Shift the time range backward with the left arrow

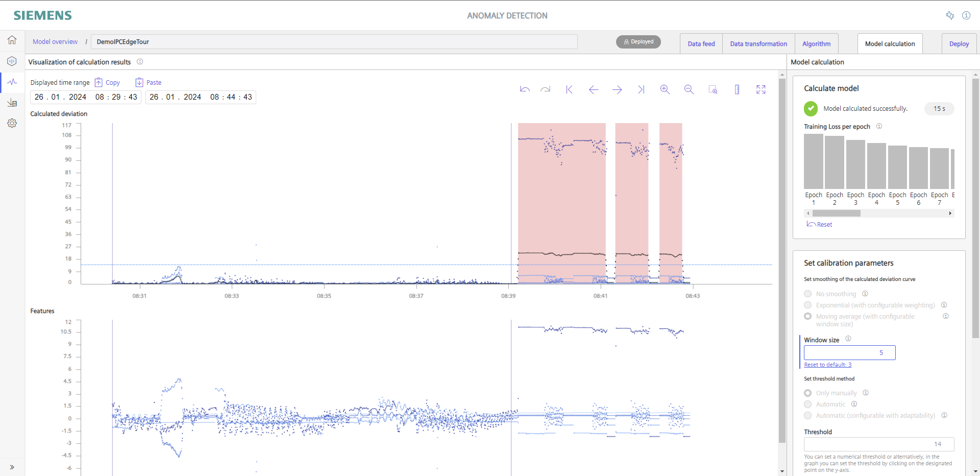coord(593,89)
